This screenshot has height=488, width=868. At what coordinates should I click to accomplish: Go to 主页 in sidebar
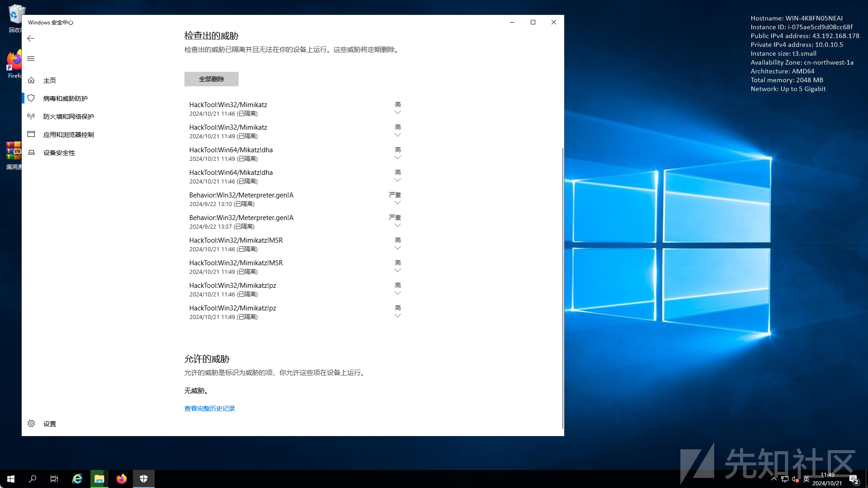point(50,80)
